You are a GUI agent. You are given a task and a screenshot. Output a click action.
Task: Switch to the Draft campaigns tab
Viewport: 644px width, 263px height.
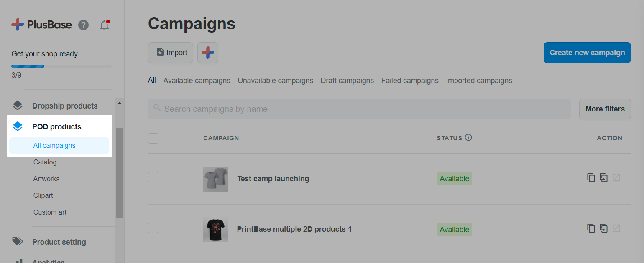click(x=347, y=81)
